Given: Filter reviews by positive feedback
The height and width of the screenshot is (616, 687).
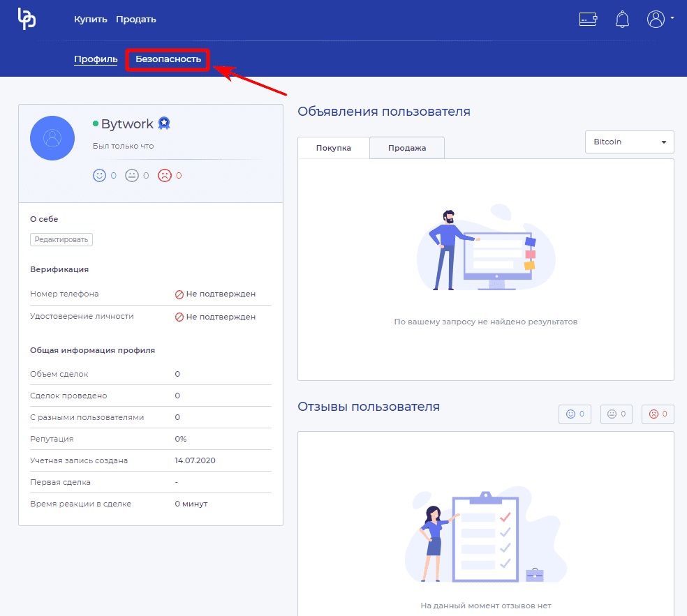Looking at the screenshot, I should click(575, 414).
